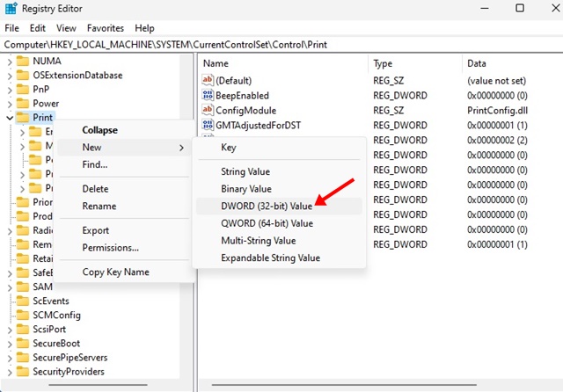Choose Copy Key Name in context menu
This screenshot has width=563, height=392.
(x=123, y=272)
